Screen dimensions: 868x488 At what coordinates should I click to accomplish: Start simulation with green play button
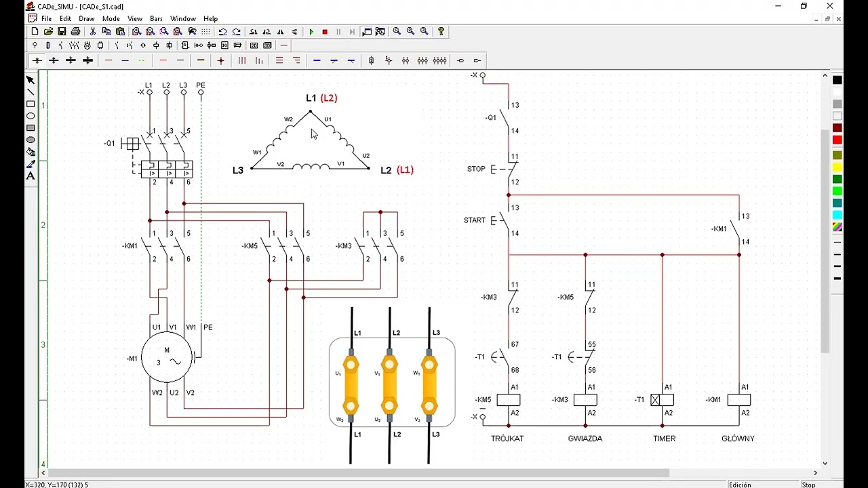[x=311, y=32]
